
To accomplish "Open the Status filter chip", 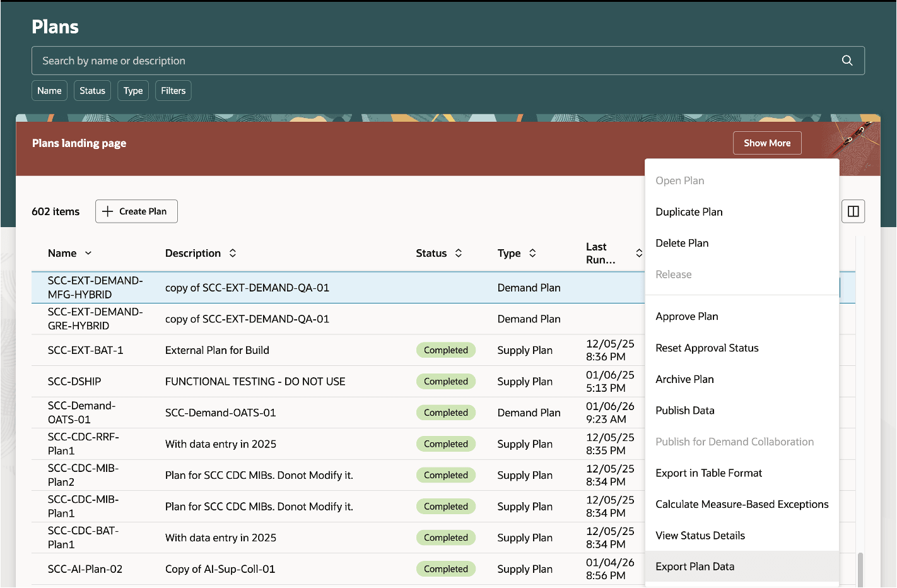I will (92, 90).
